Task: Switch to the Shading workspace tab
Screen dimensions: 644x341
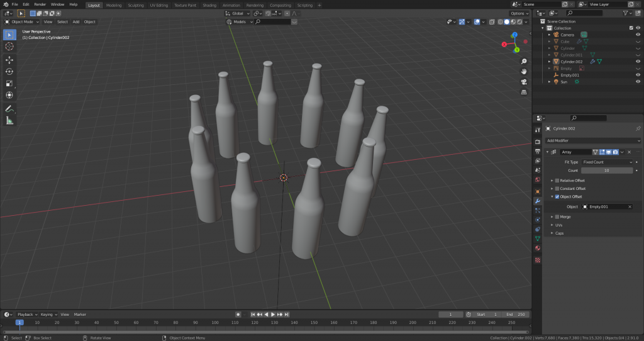Action: [x=209, y=5]
